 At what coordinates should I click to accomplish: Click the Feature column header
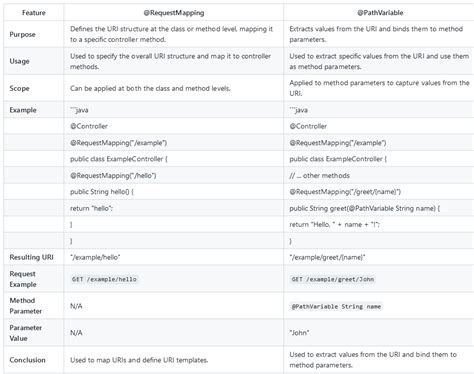[34, 13]
